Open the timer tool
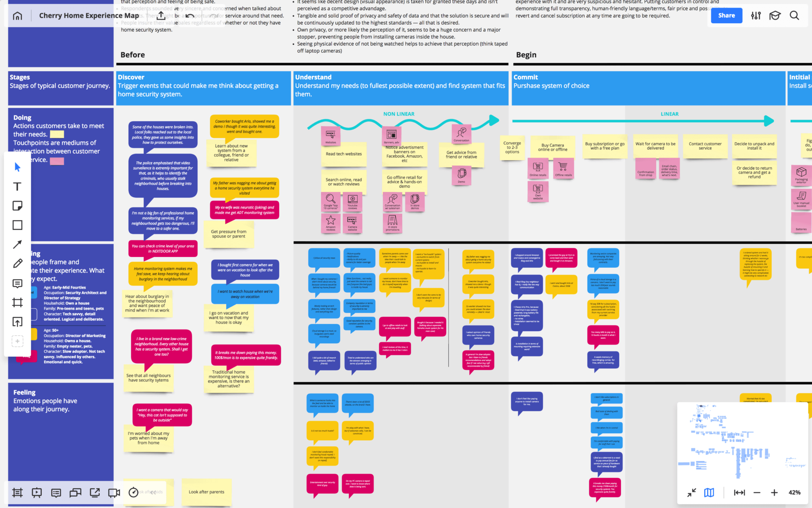The image size is (812, 508). point(134,493)
